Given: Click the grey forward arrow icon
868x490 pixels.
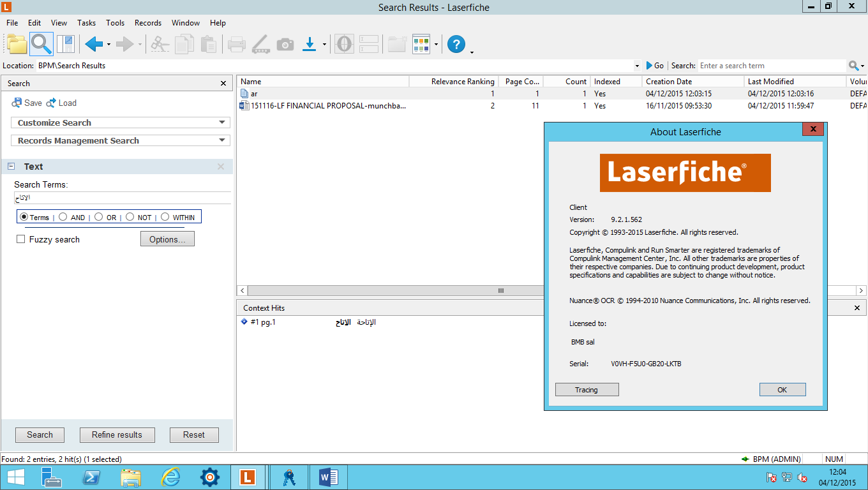Looking at the screenshot, I should point(124,44).
